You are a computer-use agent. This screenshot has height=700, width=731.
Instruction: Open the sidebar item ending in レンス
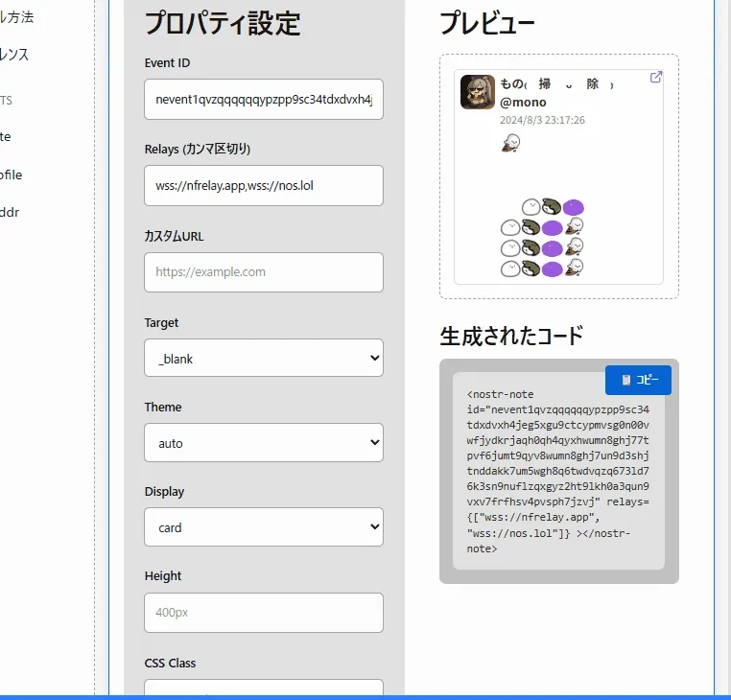(x=14, y=55)
